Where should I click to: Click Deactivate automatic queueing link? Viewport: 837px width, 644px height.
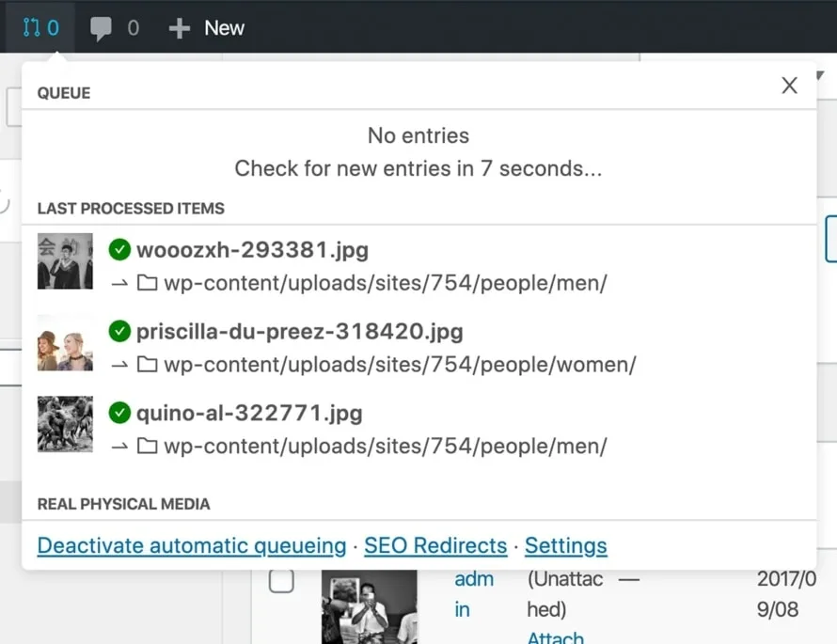(x=192, y=546)
